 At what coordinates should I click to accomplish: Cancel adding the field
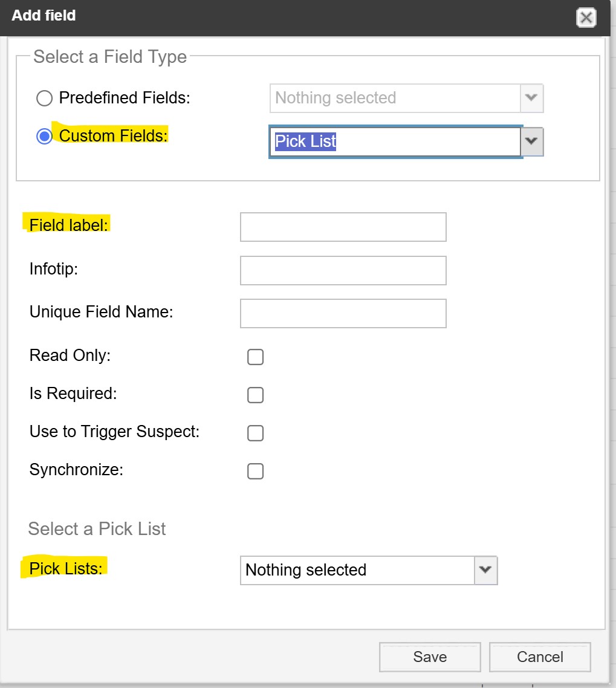540,657
